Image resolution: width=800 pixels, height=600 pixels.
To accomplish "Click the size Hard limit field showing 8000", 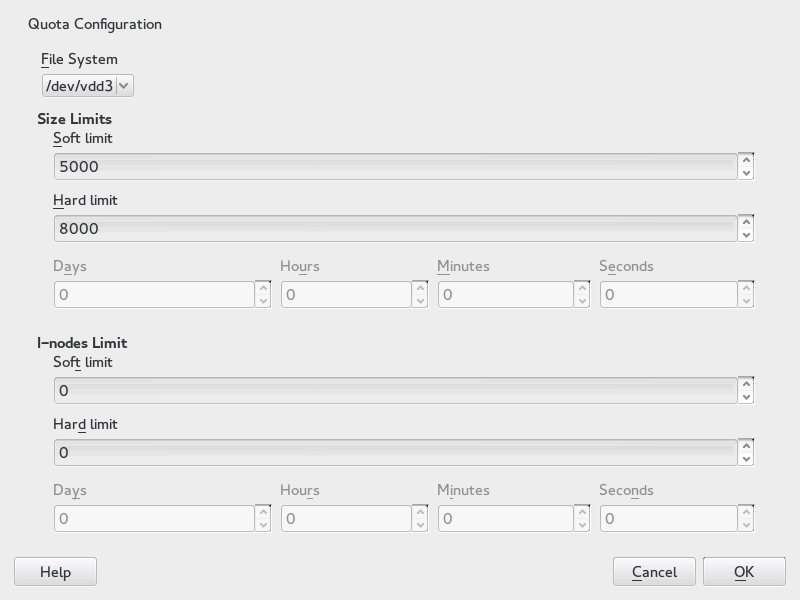I will [395, 228].
